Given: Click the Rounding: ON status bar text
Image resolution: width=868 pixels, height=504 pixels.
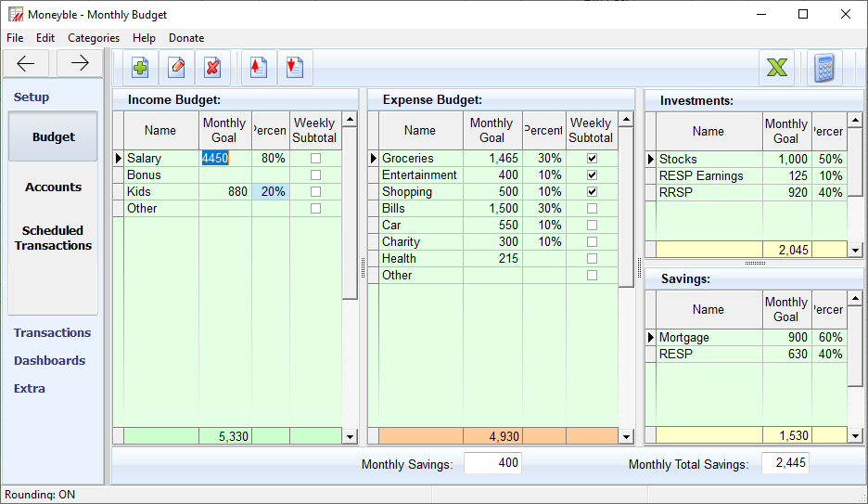Looking at the screenshot, I should point(40,495).
